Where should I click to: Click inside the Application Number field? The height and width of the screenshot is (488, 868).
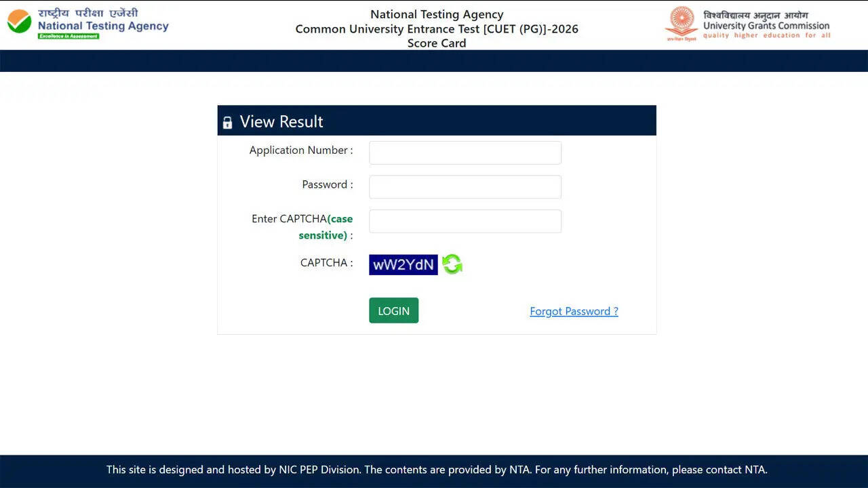click(x=465, y=152)
